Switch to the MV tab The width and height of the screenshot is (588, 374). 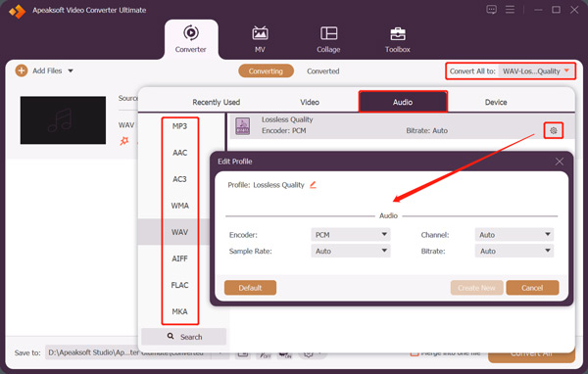pos(260,39)
